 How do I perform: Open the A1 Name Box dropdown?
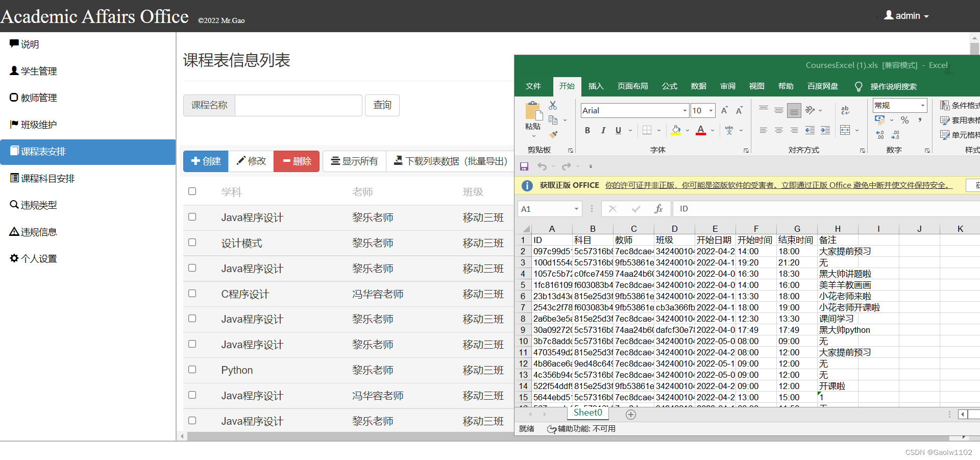tap(576, 209)
